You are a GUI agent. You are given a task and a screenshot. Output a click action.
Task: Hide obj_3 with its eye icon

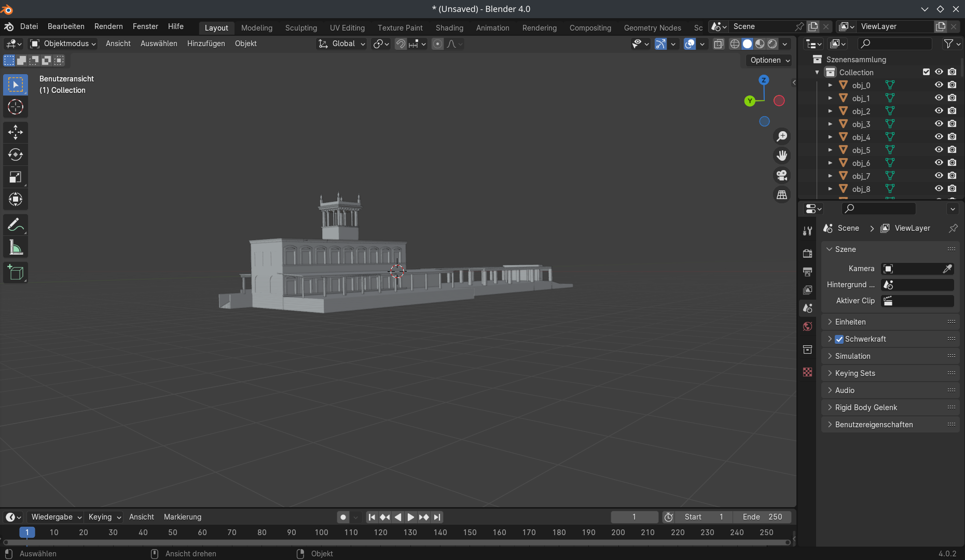point(939,124)
